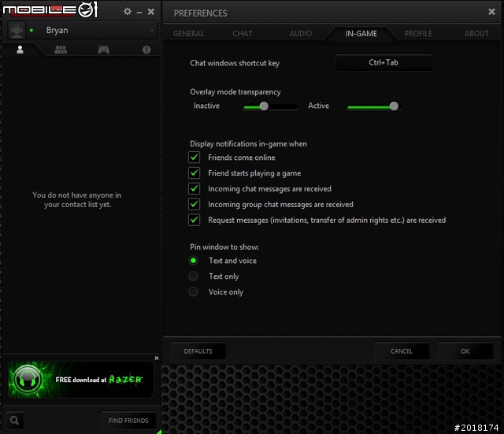Close the Razer ad banner
This screenshot has width=504, height=434.
coord(157,358)
